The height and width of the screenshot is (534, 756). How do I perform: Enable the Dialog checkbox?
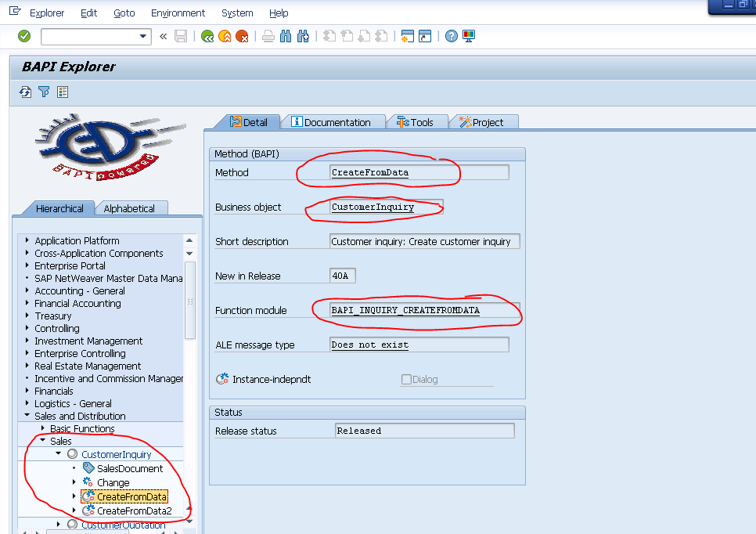point(405,379)
